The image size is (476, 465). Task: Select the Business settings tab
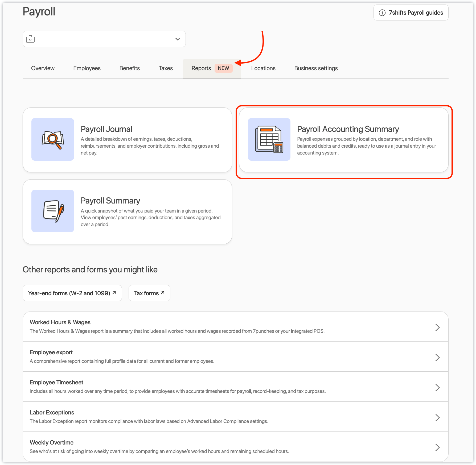(316, 68)
